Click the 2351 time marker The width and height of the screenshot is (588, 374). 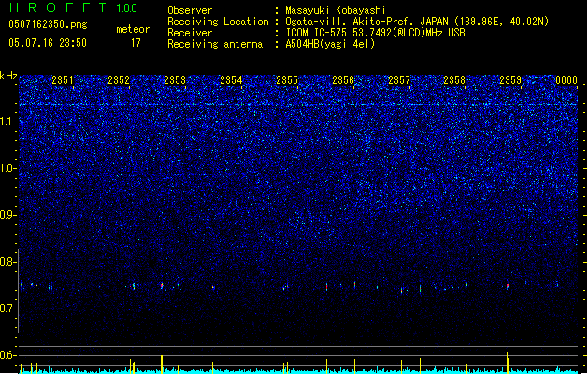pyautogui.click(x=63, y=80)
